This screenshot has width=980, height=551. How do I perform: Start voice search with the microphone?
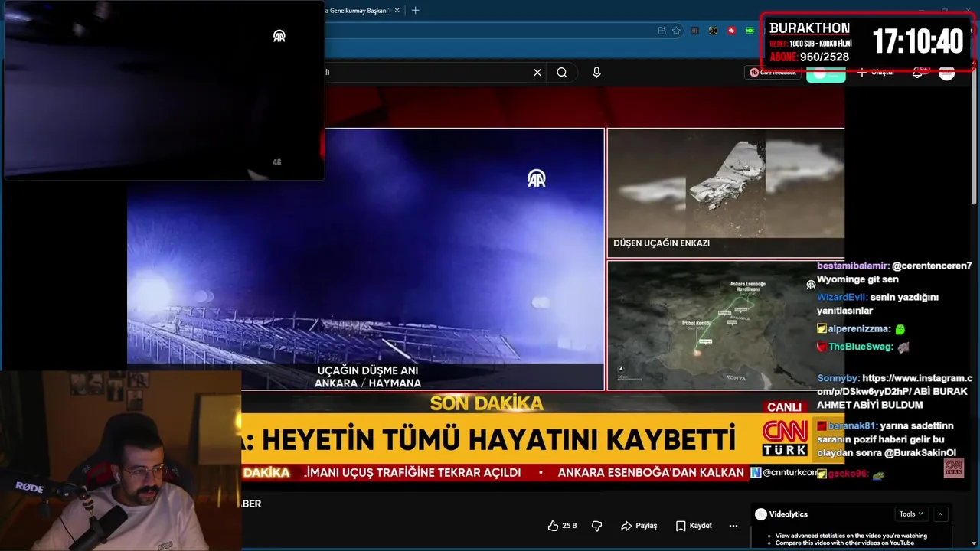(x=596, y=72)
